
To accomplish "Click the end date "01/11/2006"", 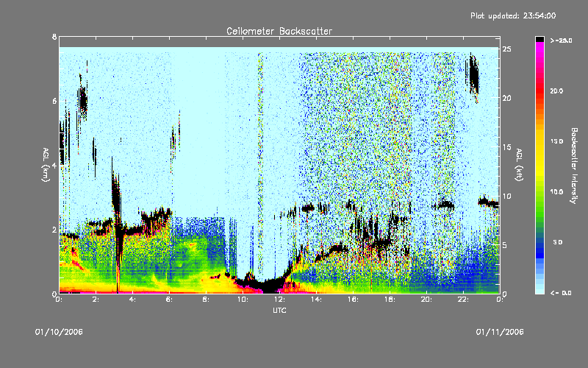I will (500, 332).
